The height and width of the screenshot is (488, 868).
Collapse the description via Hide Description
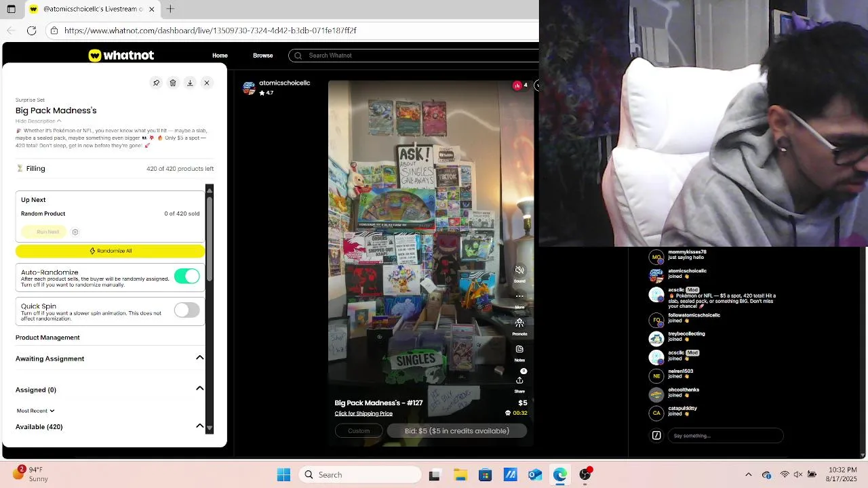[x=39, y=121]
